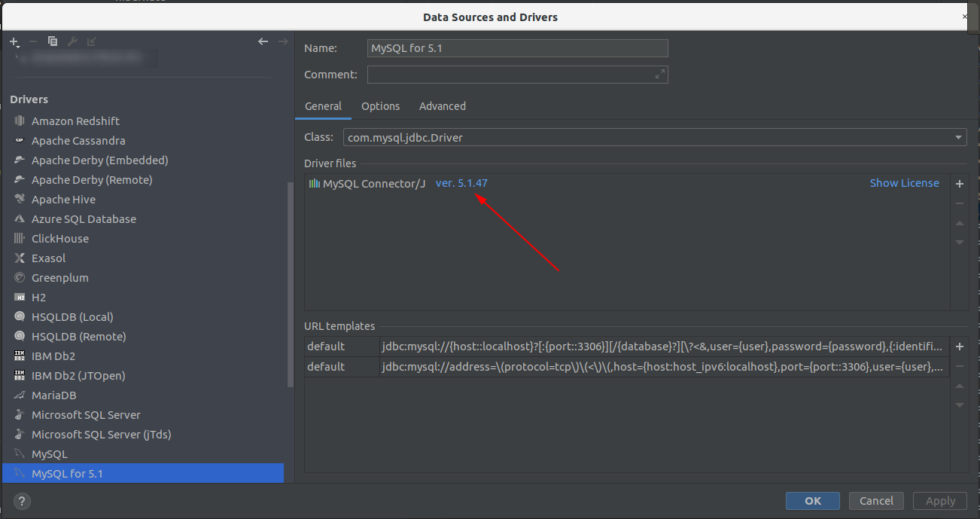This screenshot has width=980, height=519.
Task: Click the drivers list vertical scrollbar
Action: 291,285
